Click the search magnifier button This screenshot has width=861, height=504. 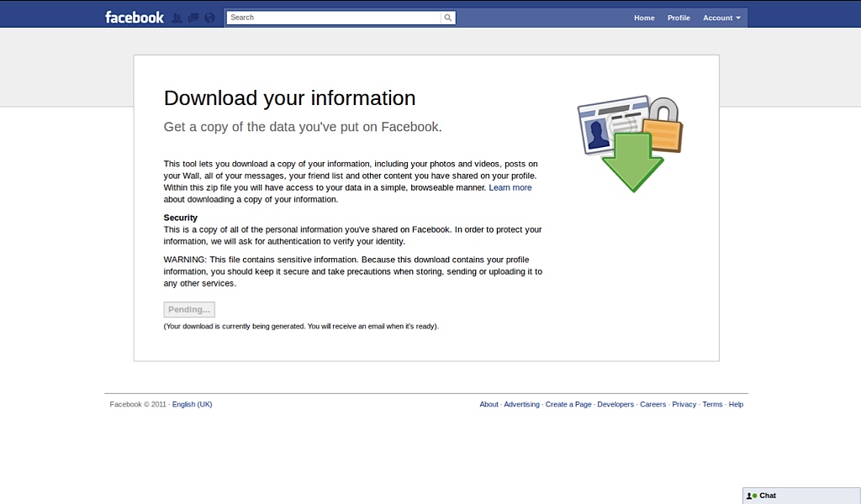[448, 18]
